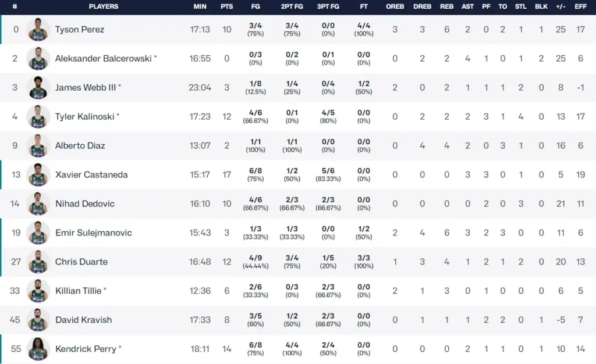Click the Emir Sulejmanovic name link
The image size is (596, 364).
point(94,233)
